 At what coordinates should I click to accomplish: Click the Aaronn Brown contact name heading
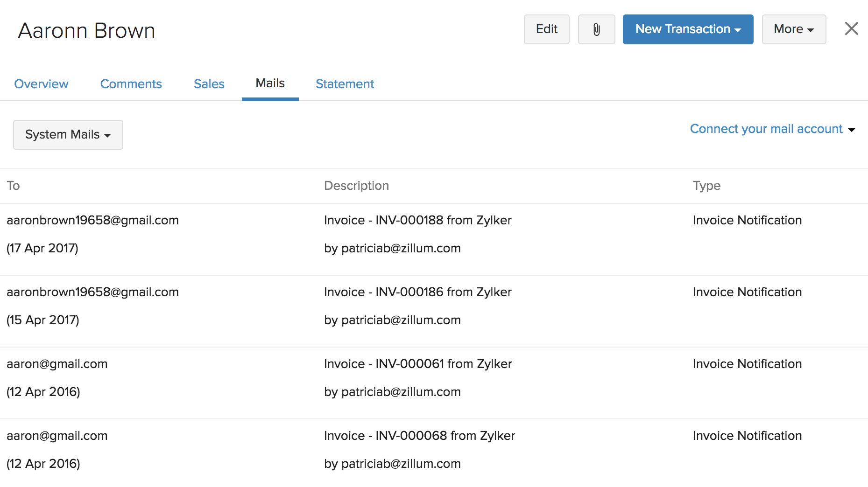(x=86, y=31)
